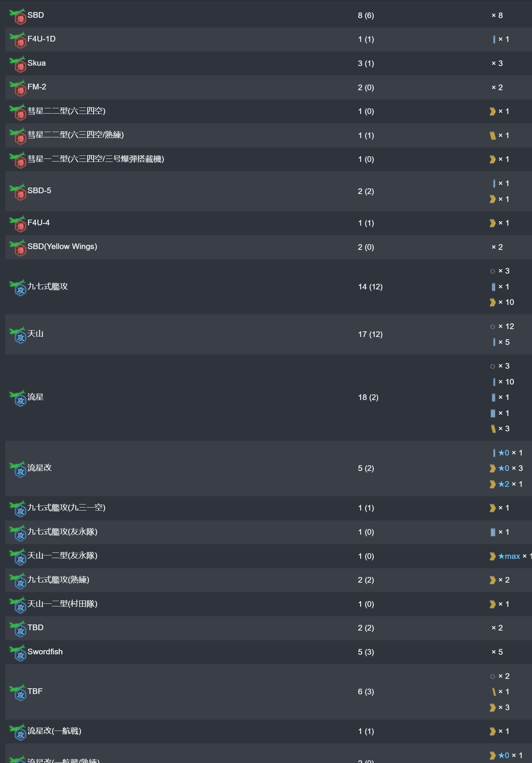Click the × 5 quantity in Swordfish row

(497, 652)
